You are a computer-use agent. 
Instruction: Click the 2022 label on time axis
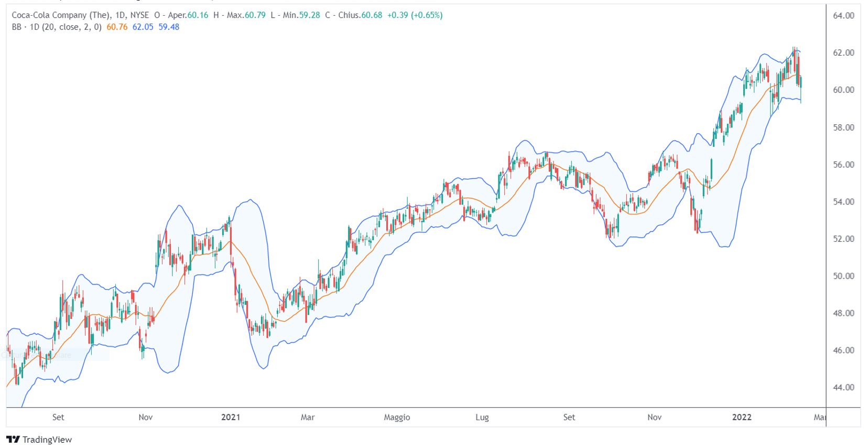[742, 417]
